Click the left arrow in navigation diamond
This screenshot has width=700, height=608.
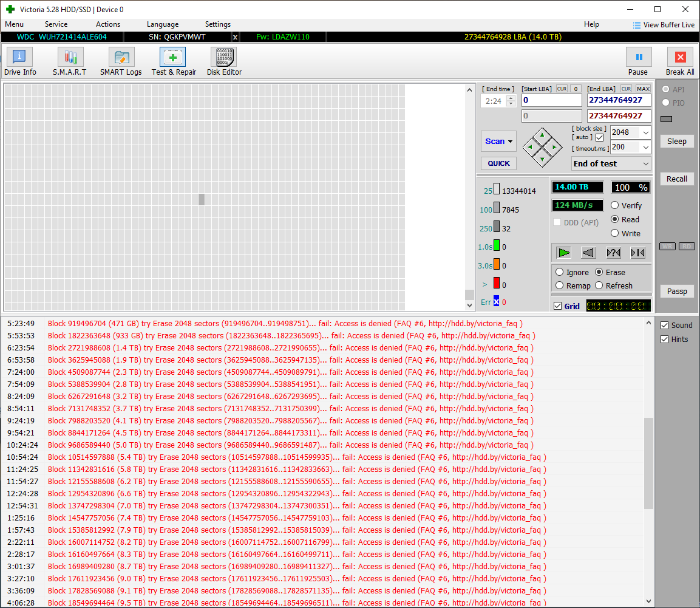530,147
